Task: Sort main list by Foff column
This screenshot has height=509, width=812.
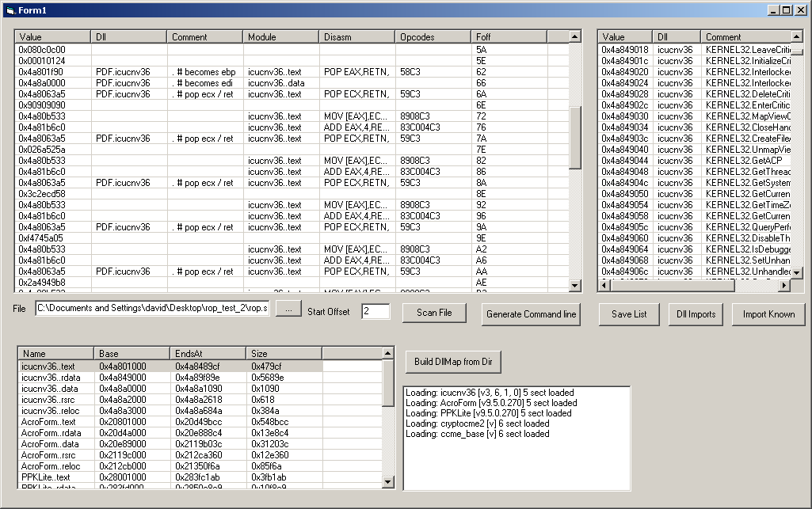Action: tap(509, 36)
